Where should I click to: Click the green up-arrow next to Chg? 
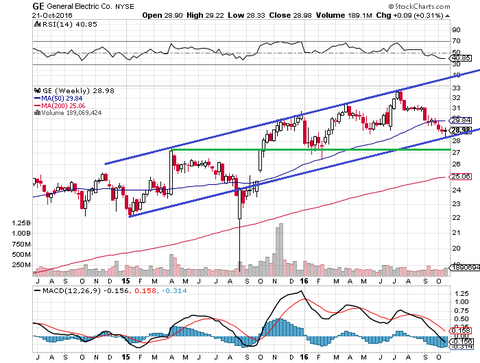coord(448,16)
